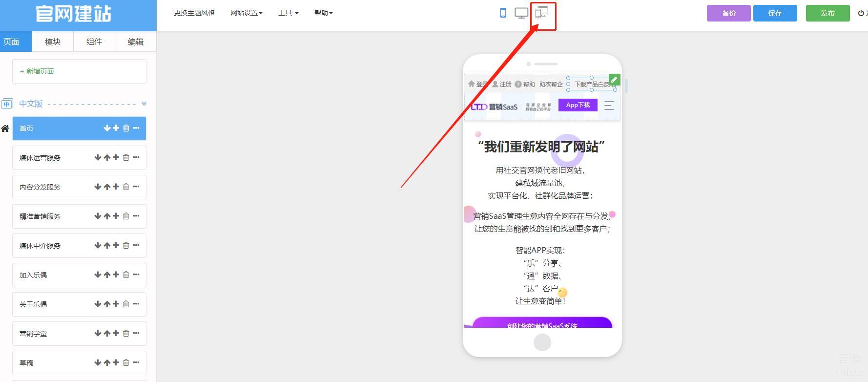Click the hamburger menu icon in phone preview
The image size is (868, 382).
[x=609, y=106]
